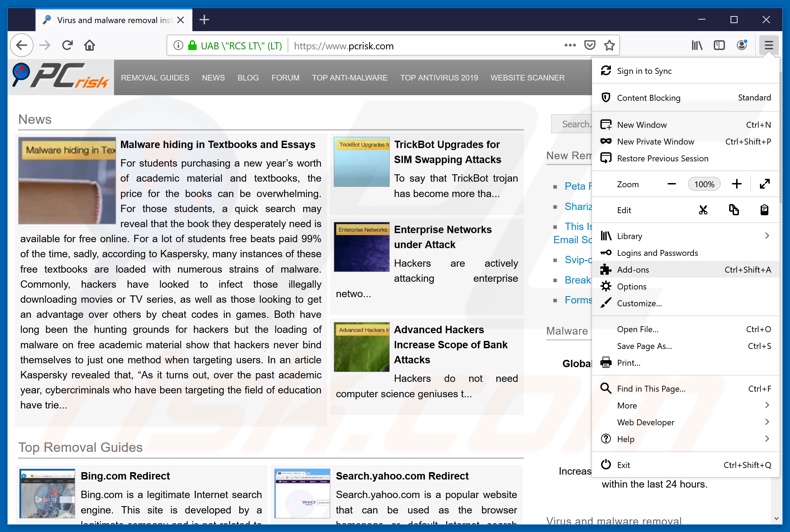Image resolution: width=790 pixels, height=532 pixels.
Task: Click the textbook malware article thumbnail
Action: click(67, 181)
